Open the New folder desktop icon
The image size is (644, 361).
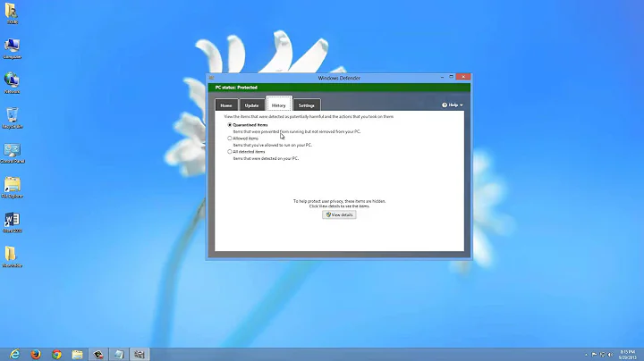point(12,256)
